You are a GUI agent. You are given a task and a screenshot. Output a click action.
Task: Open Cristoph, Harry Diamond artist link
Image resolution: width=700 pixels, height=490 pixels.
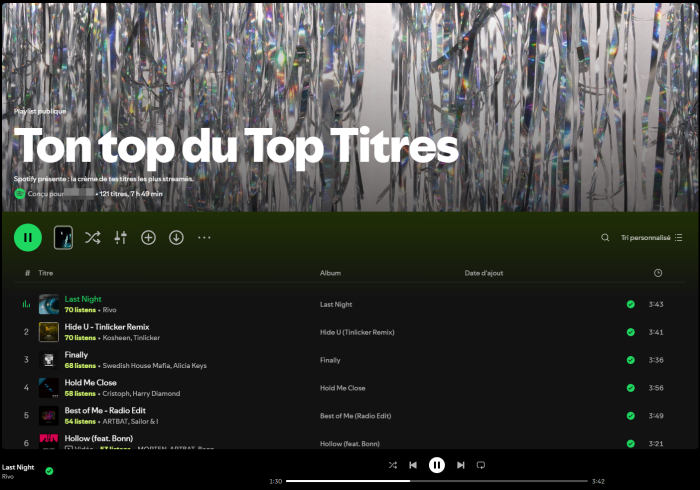tap(141, 394)
